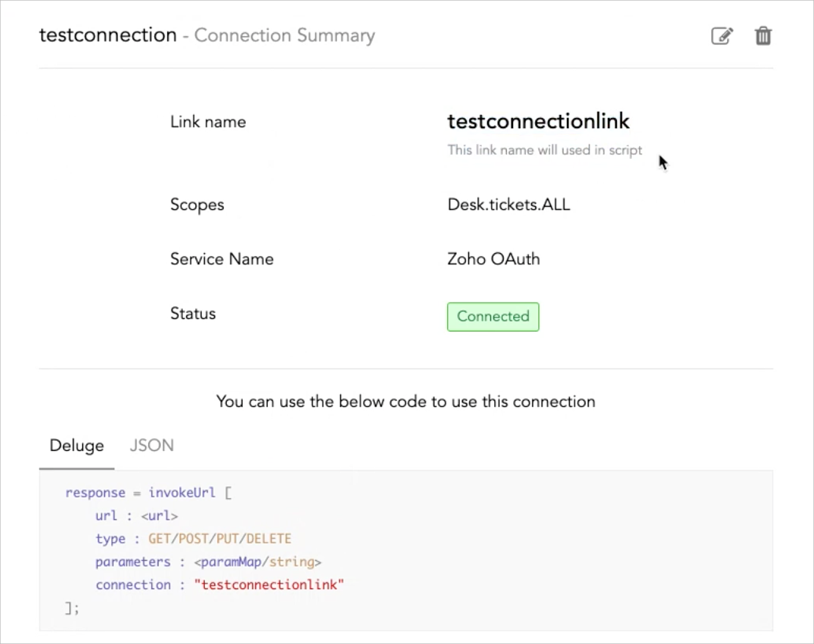Click the Scopes field label

tap(197, 205)
